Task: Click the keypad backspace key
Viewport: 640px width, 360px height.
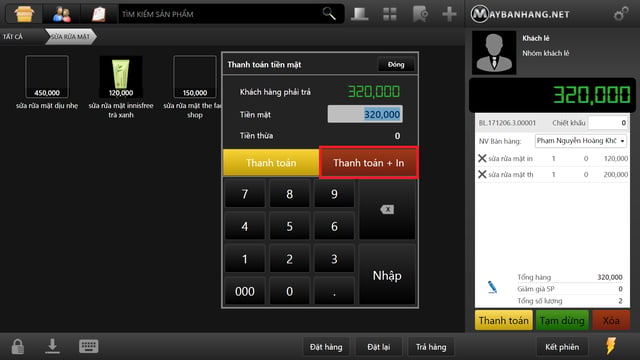Action: point(387,209)
